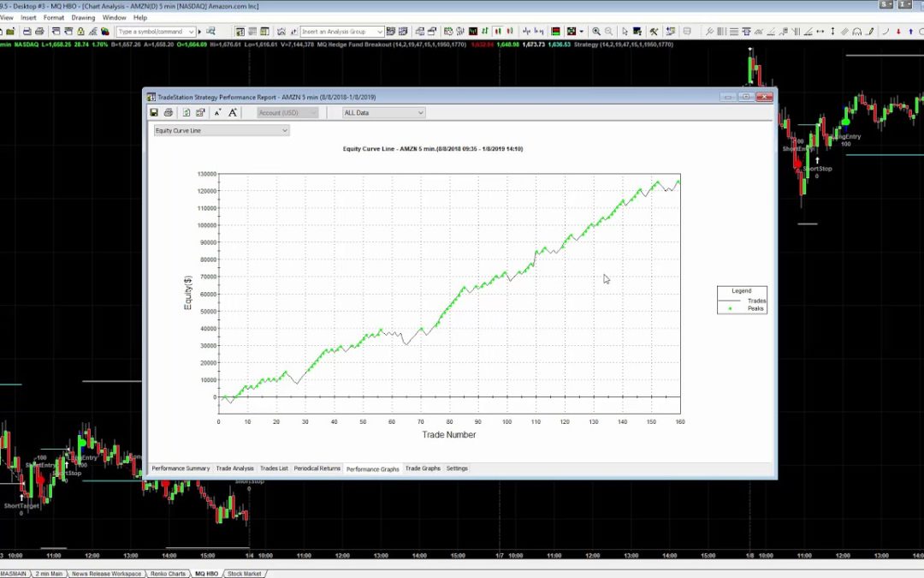The height and width of the screenshot is (578, 924).
Task: Save the performance report with disk icon
Action: [154, 112]
